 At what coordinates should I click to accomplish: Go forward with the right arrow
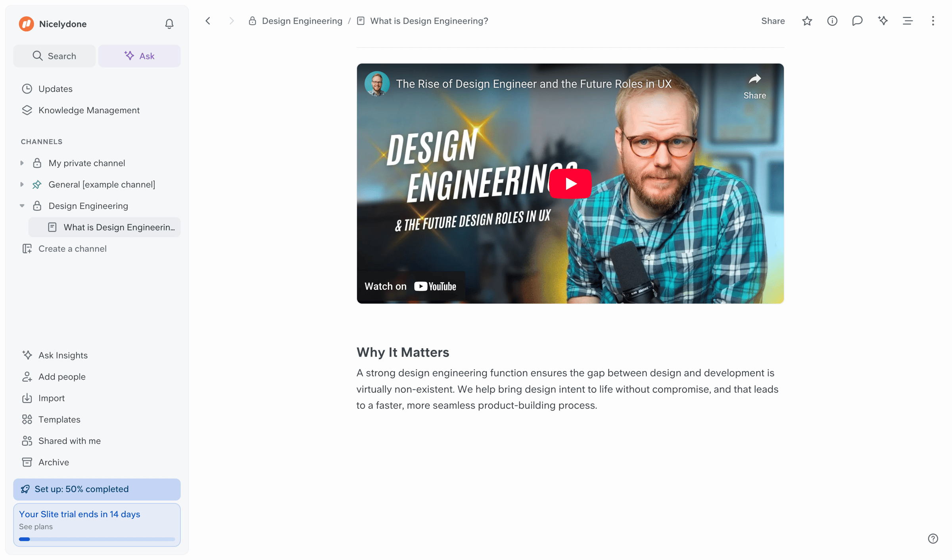(232, 21)
